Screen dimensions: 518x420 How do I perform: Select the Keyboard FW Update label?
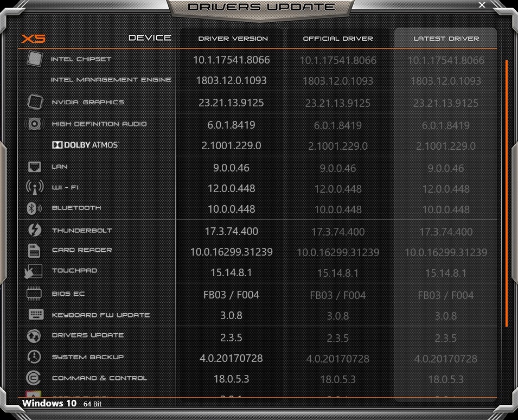[x=101, y=315]
